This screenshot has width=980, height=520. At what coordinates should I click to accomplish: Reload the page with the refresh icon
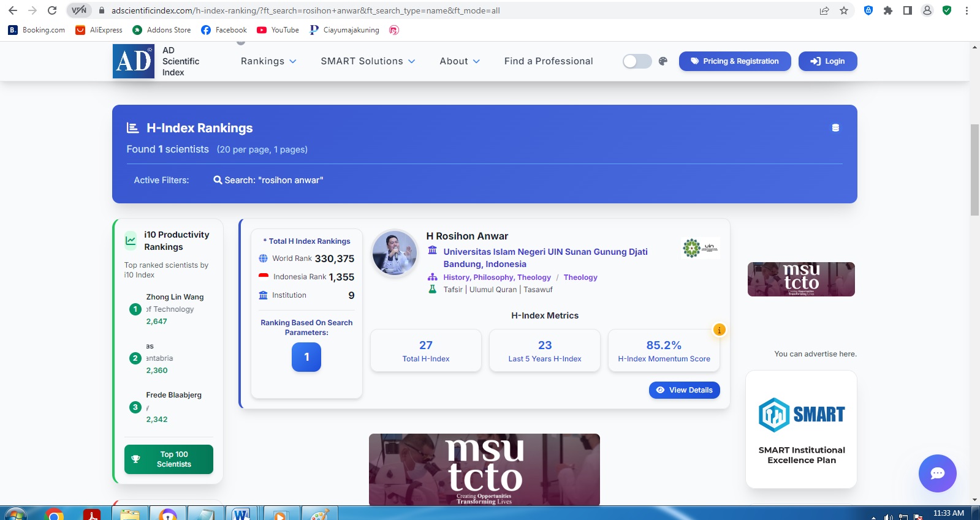[x=52, y=10]
